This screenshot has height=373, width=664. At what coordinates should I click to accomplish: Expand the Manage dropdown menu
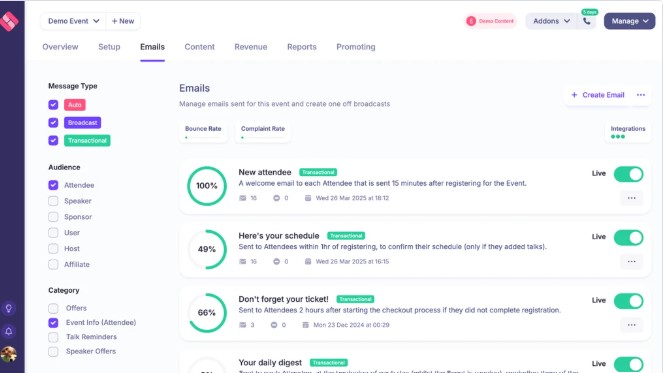[629, 21]
